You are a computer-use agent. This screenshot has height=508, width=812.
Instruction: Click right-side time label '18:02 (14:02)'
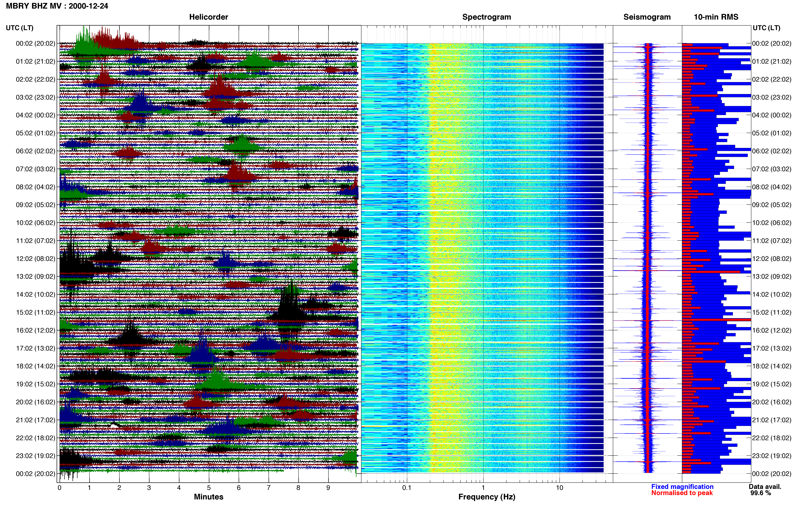[x=772, y=366]
